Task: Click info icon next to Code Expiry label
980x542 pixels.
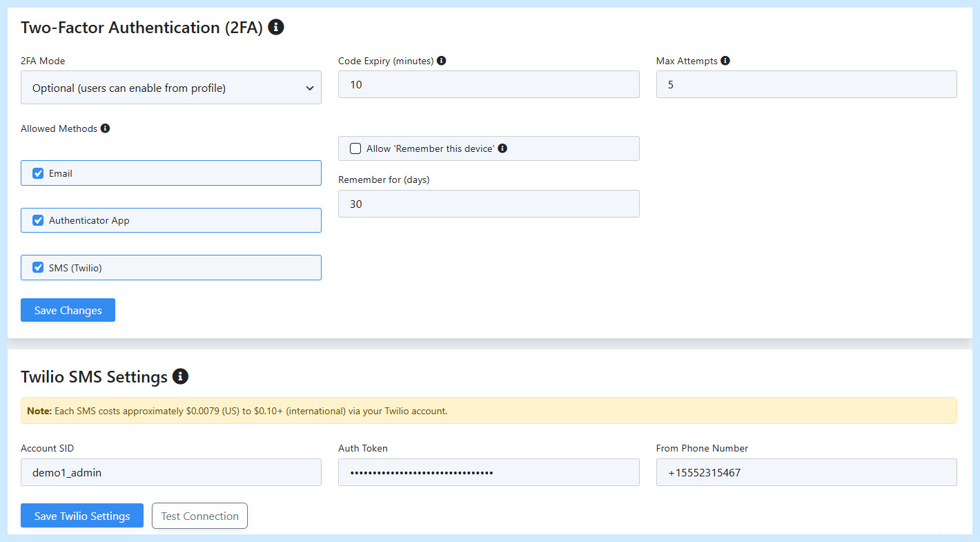Action: click(442, 61)
